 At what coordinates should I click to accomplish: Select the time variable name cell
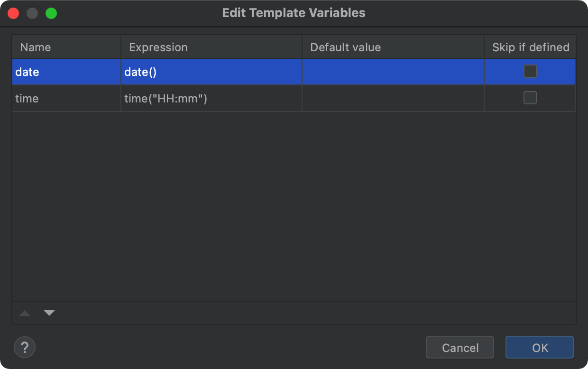(66, 99)
